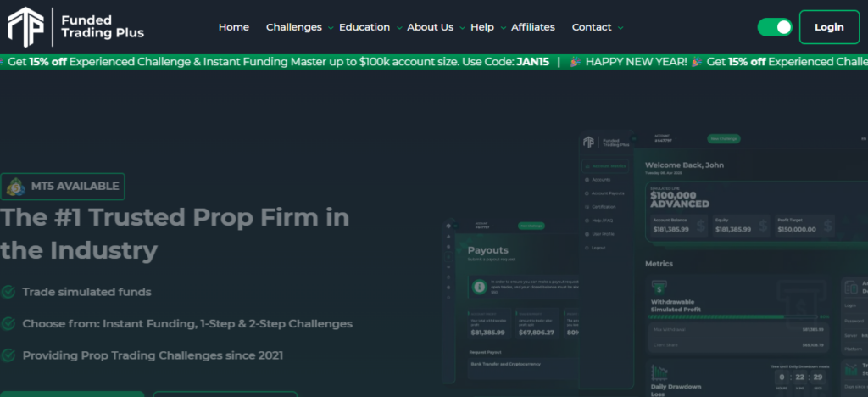
Task: Click the Login button
Action: [829, 27]
